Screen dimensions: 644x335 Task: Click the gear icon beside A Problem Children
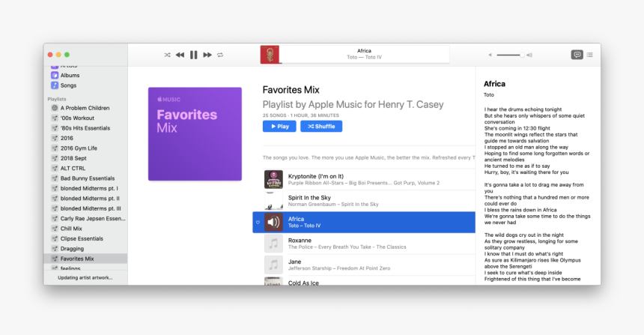point(55,108)
